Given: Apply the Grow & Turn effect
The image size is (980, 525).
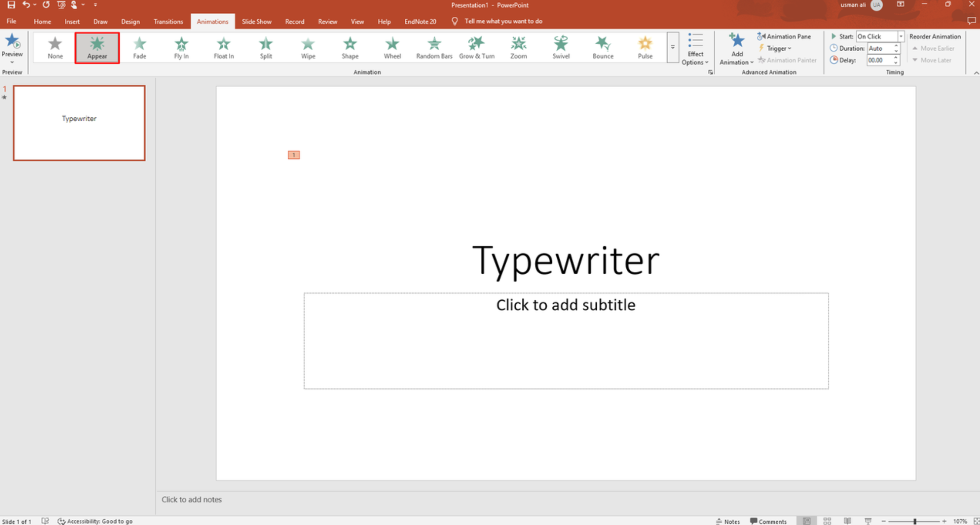Looking at the screenshot, I should pyautogui.click(x=476, y=48).
